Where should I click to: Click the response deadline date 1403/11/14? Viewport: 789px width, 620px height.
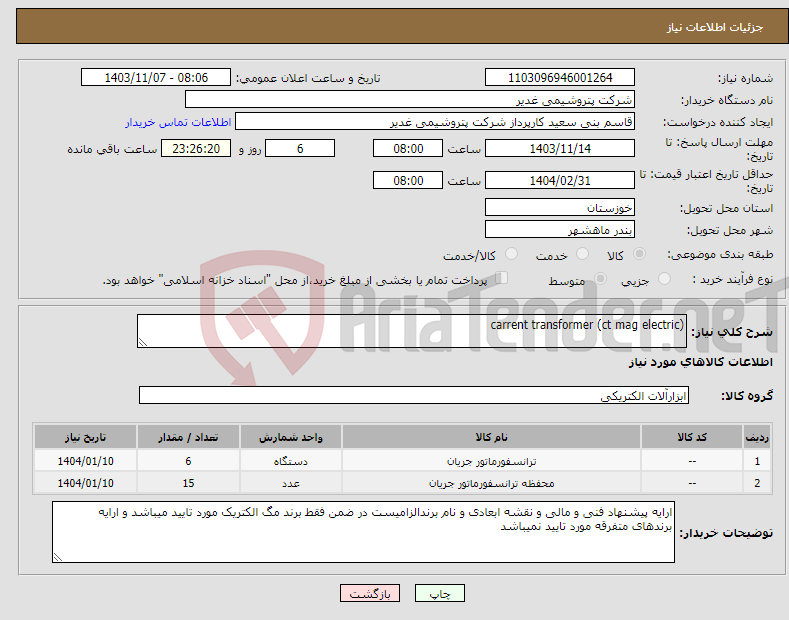[560, 148]
